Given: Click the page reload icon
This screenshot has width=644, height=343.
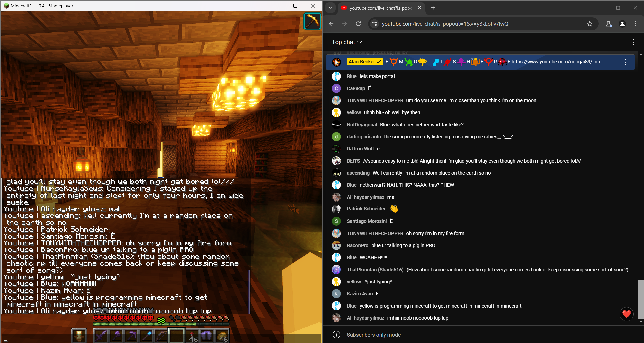Looking at the screenshot, I should click(358, 24).
